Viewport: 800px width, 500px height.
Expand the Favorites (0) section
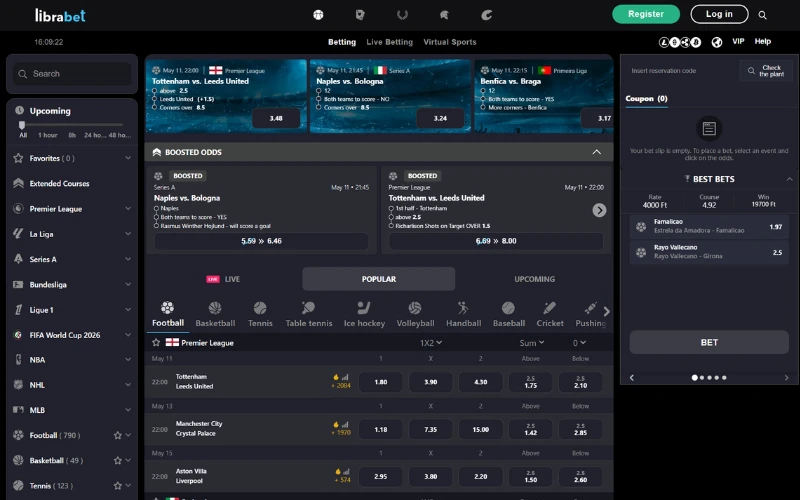[x=128, y=158]
